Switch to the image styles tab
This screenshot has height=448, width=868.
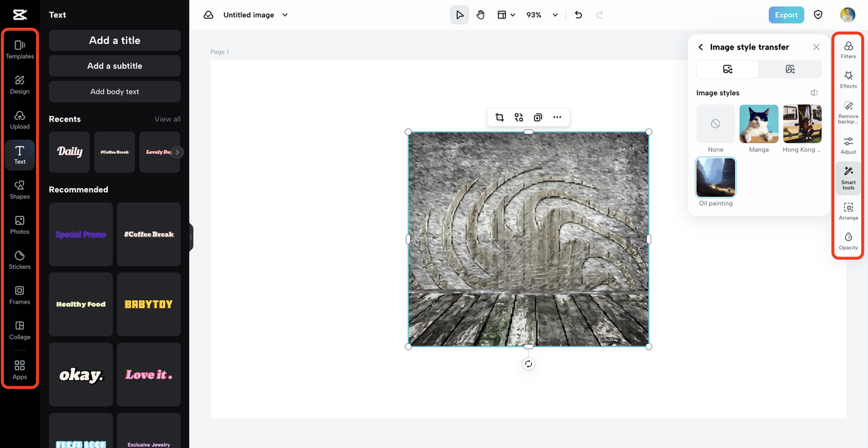point(728,69)
